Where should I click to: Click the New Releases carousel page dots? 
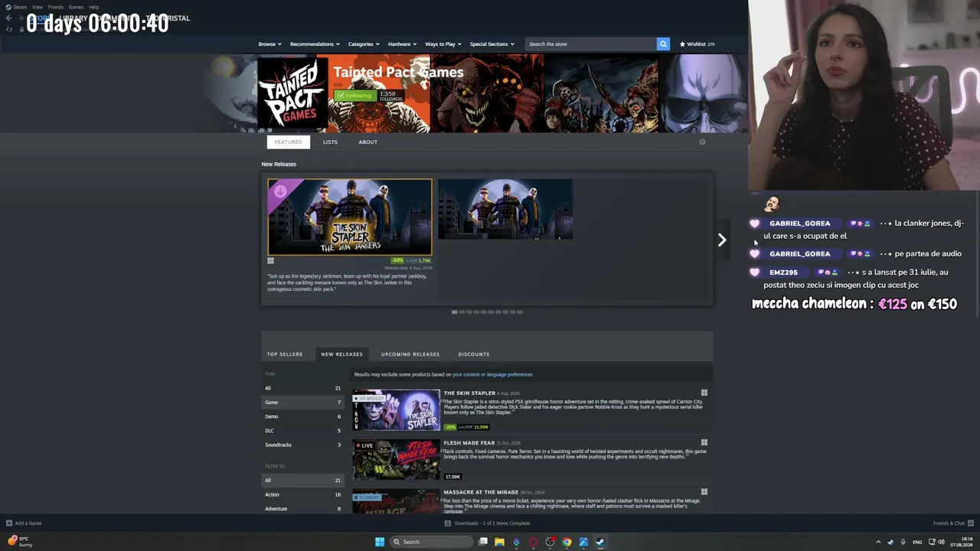coord(488,312)
